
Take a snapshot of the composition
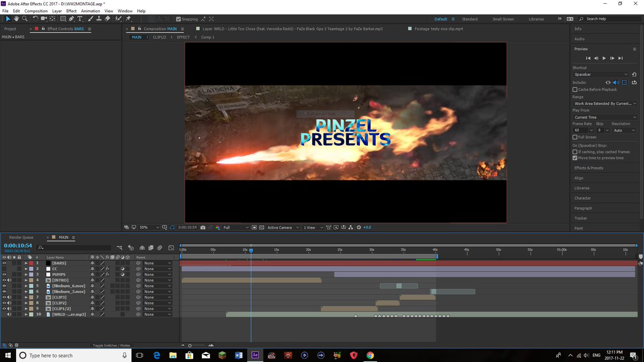202,227
